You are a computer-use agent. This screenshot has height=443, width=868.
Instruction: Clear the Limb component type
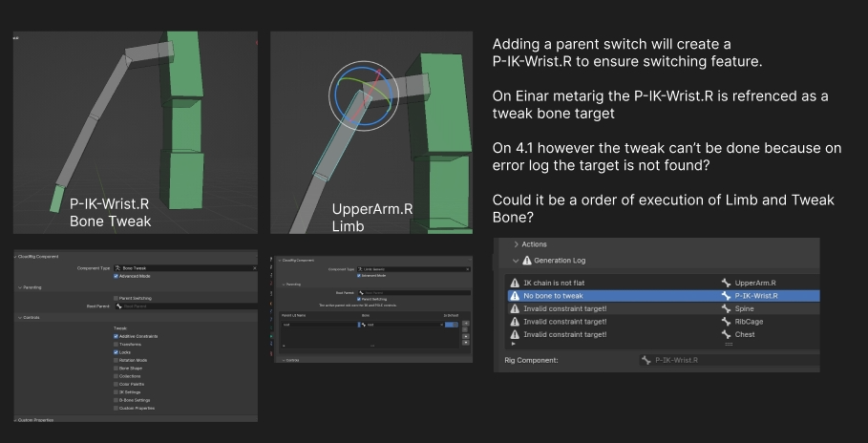point(468,269)
